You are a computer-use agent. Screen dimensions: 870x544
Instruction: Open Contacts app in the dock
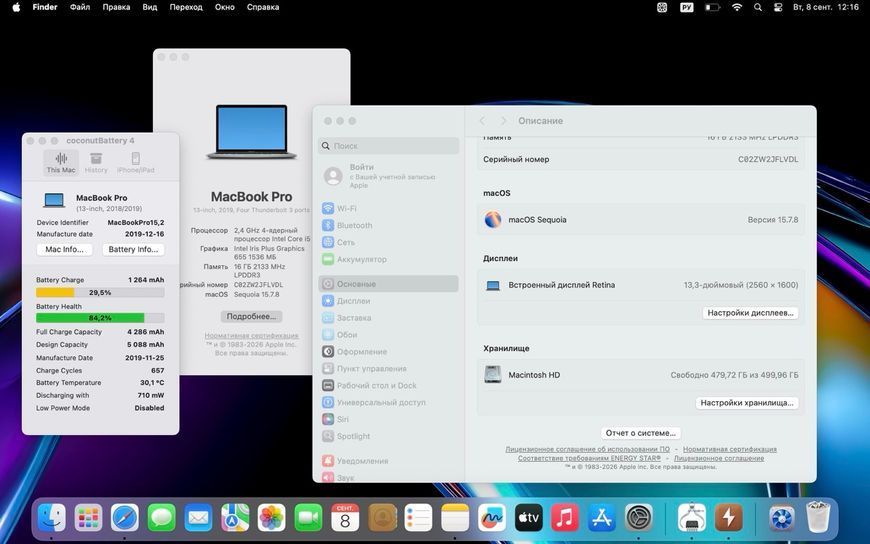[x=382, y=518]
